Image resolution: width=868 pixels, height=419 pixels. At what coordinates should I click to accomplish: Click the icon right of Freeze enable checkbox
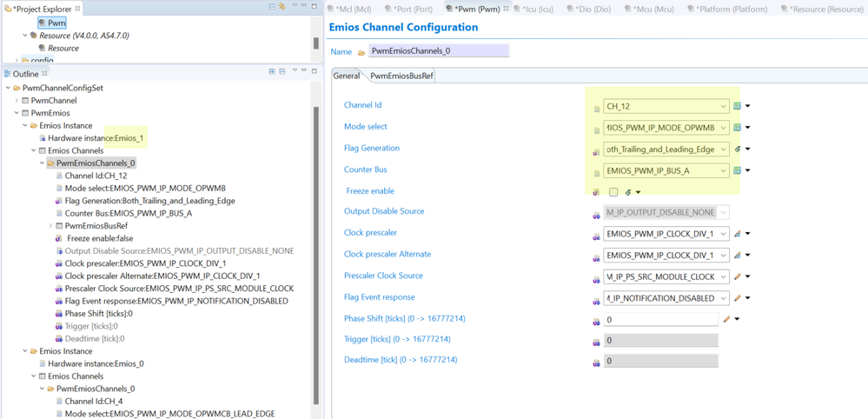627,192
